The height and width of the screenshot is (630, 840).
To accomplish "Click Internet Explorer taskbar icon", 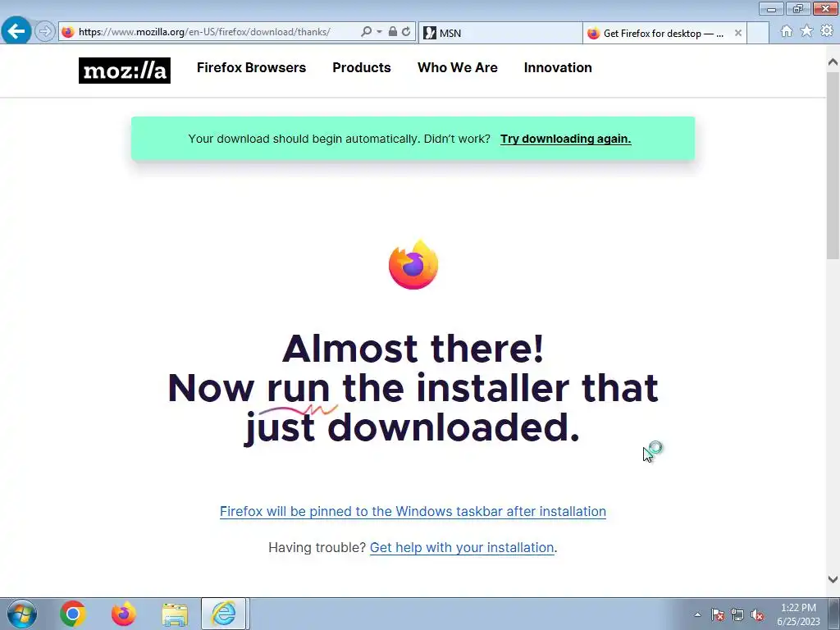I will pyautogui.click(x=223, y=614).
